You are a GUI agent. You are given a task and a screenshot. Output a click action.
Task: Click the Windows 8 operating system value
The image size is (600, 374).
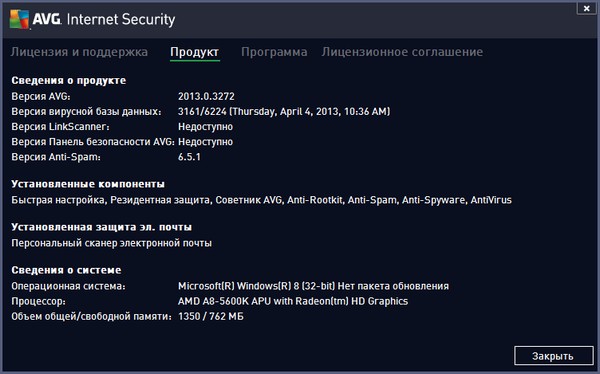coord(313,286)
